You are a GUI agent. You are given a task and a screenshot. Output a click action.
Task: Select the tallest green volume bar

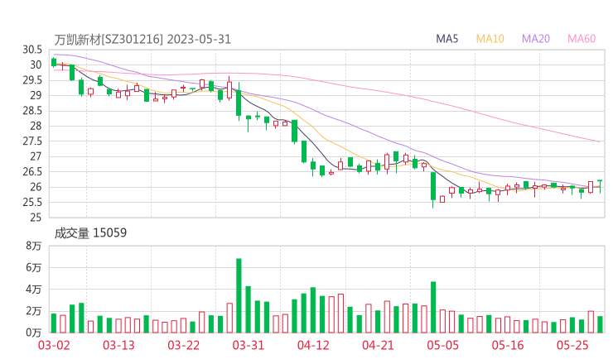239,295
